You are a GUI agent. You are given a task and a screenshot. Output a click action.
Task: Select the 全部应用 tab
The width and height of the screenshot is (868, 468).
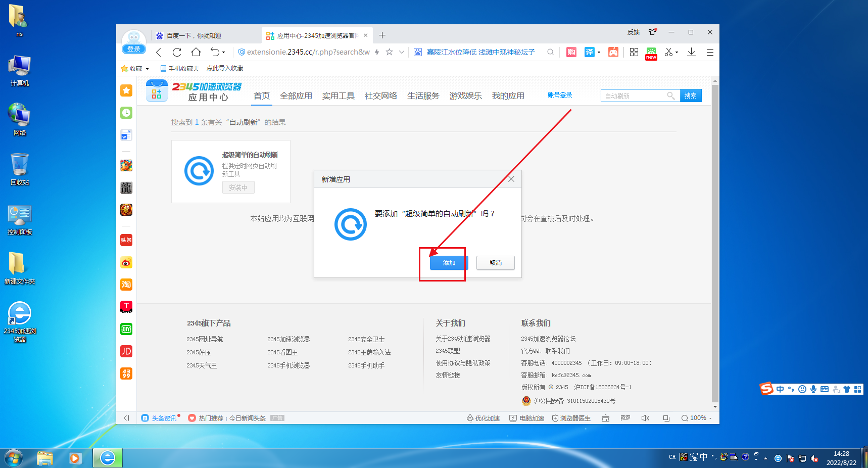tap(296, 96)
